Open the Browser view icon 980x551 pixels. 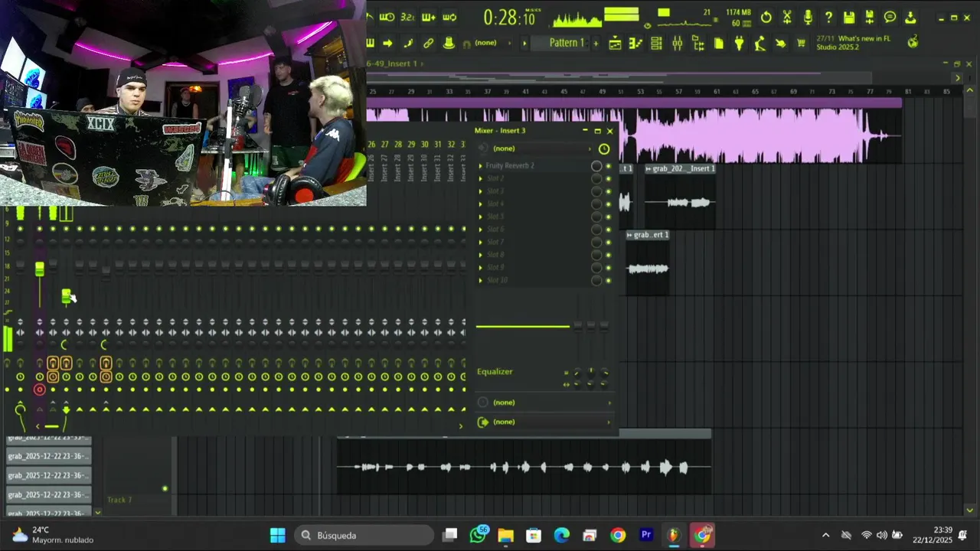point(697,44)
